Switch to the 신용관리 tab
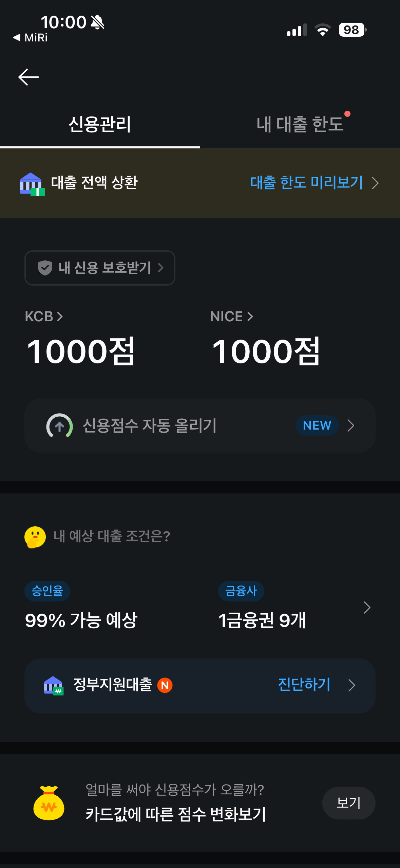The height and width of the screenshot is (868, 400). (100, 124)
